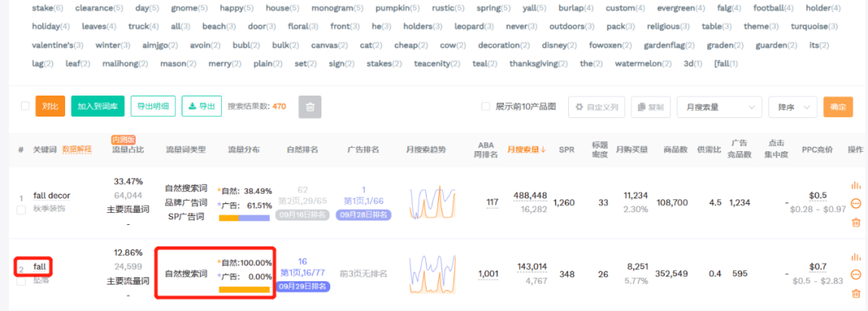Sort by the 月搜索量 column header
The image size is (868, 311).
(x=526, y=149)
